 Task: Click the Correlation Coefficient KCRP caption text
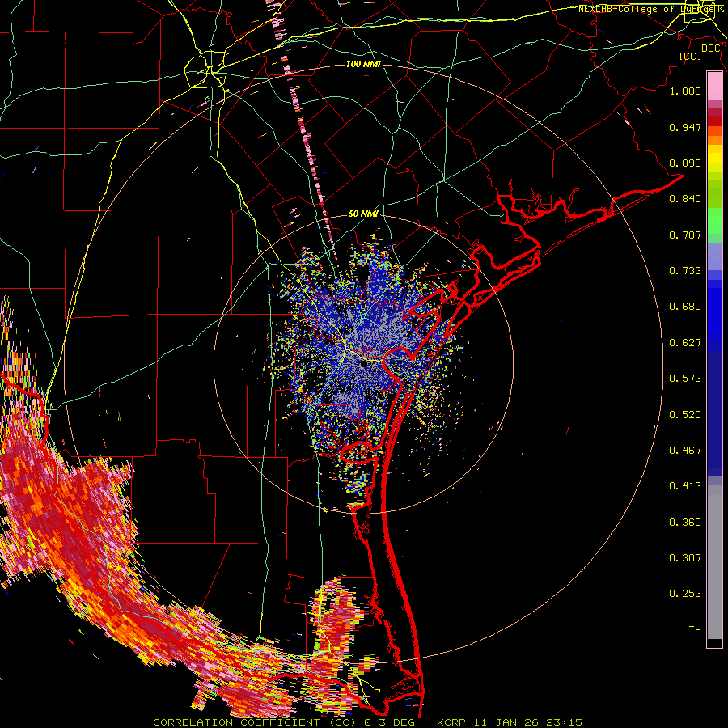point(367,722)
